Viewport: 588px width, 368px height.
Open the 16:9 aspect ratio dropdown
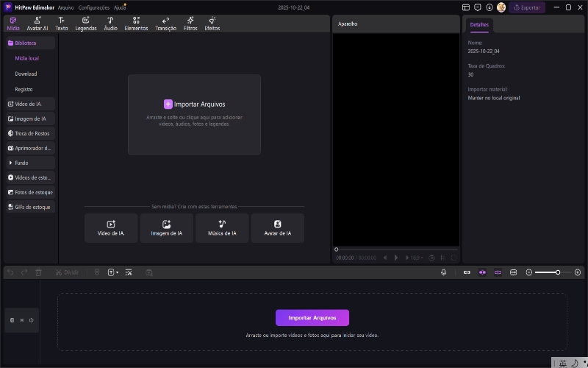[416, 258]
